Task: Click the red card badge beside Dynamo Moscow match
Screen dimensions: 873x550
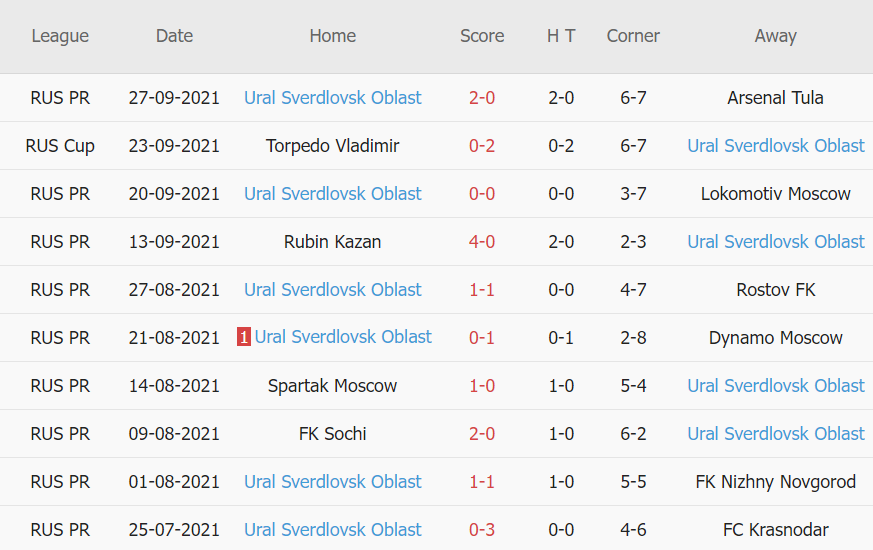Action: point(243,338)
